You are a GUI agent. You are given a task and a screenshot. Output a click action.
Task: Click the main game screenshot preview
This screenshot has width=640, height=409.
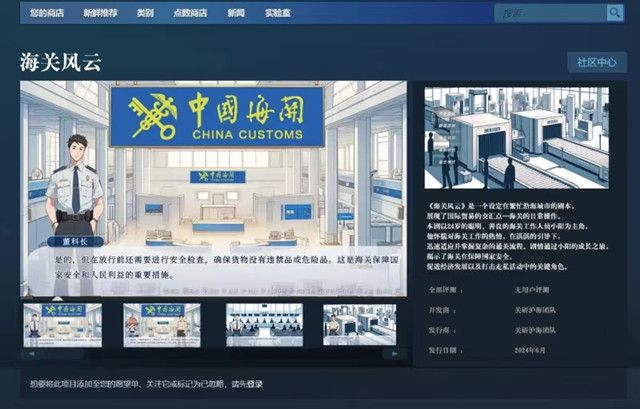click(x=213, y=189)
